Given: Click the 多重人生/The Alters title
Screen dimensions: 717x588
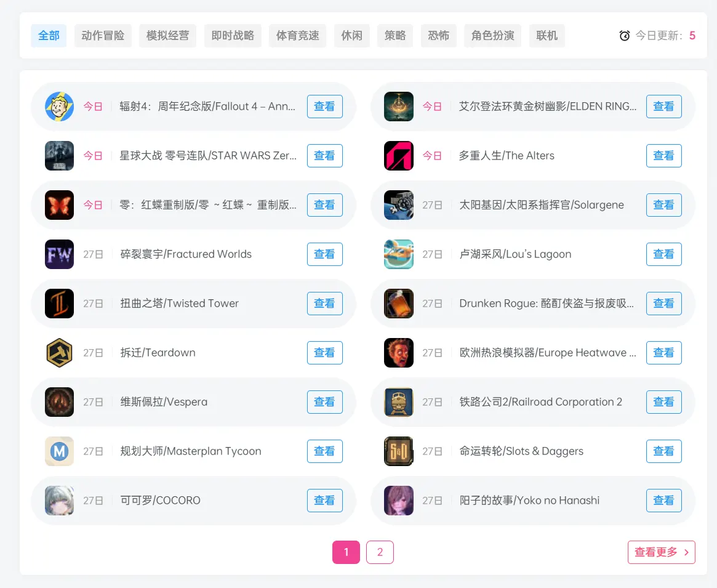Looking at the screenshot, I should 507,156.
